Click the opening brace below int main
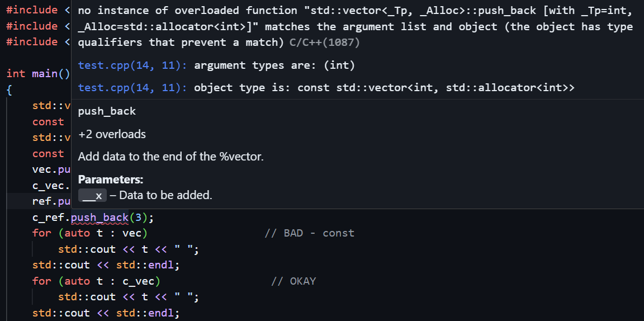Image resolution: width=644 pixels, height=321 pixels. (9, 89)
